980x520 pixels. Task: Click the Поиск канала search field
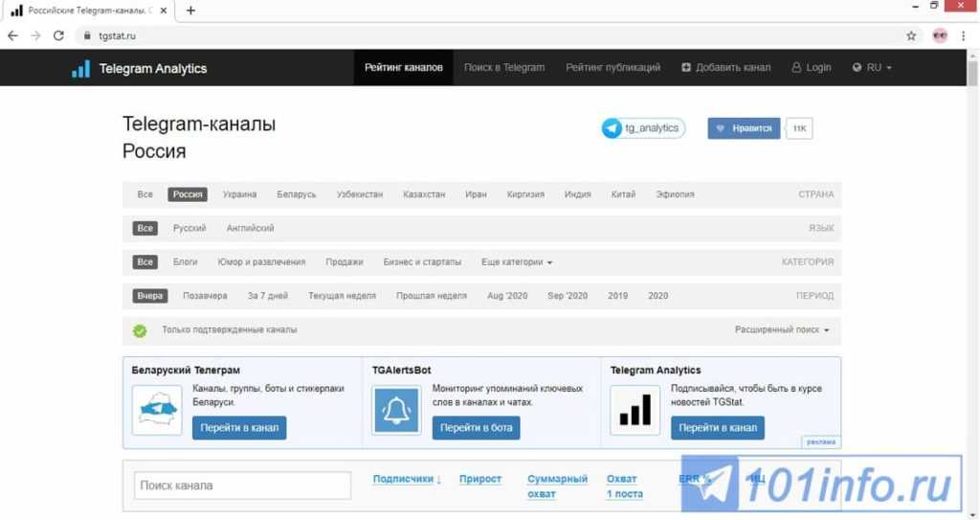coord(242,486)
